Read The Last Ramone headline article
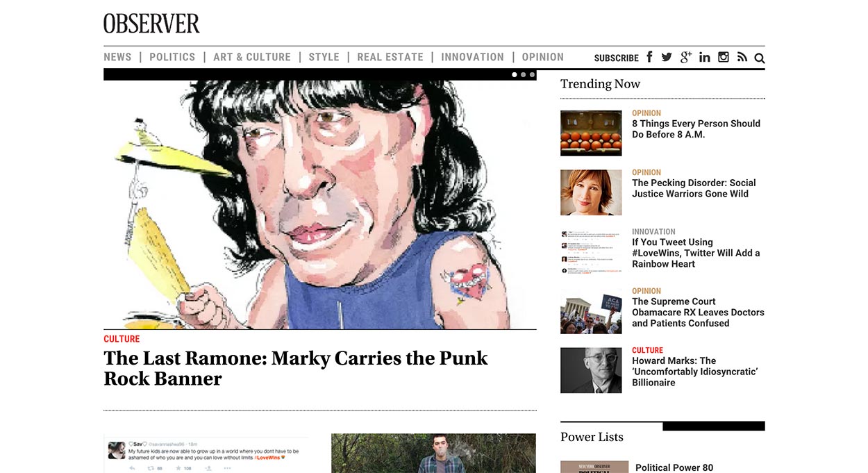 (296, 368)
